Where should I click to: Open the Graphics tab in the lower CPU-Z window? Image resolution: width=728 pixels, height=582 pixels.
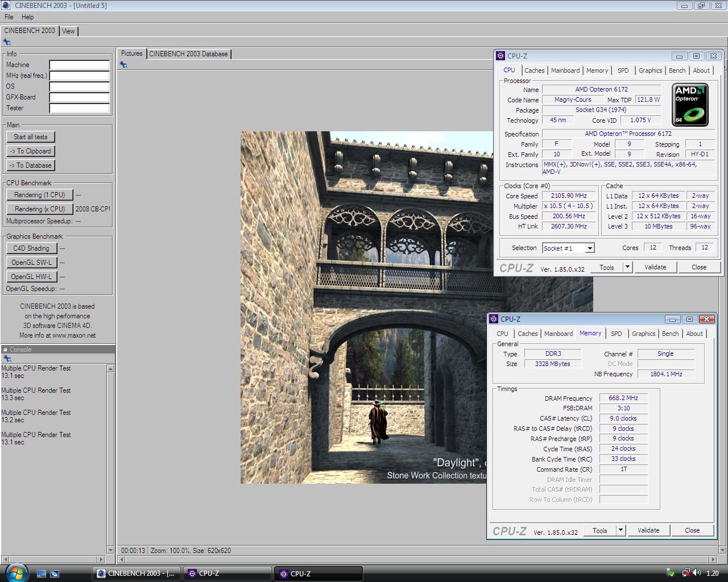tap(643, 334)
